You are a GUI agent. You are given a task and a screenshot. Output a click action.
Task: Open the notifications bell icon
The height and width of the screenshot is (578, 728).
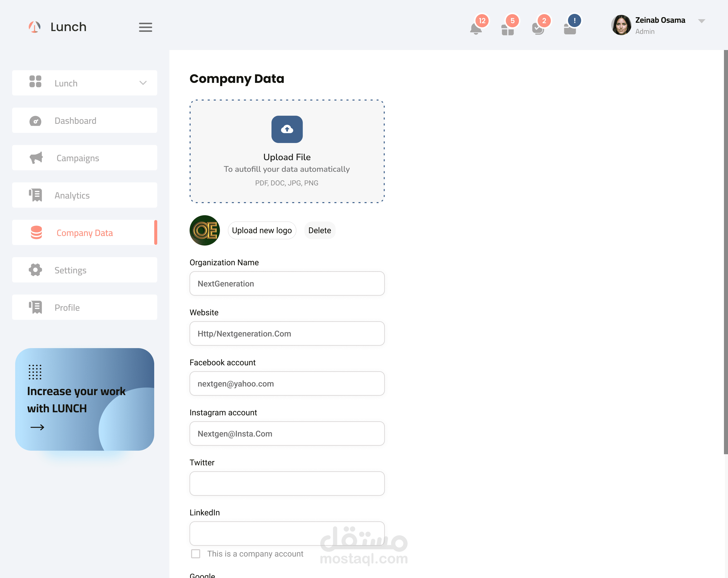coord(475,29)
